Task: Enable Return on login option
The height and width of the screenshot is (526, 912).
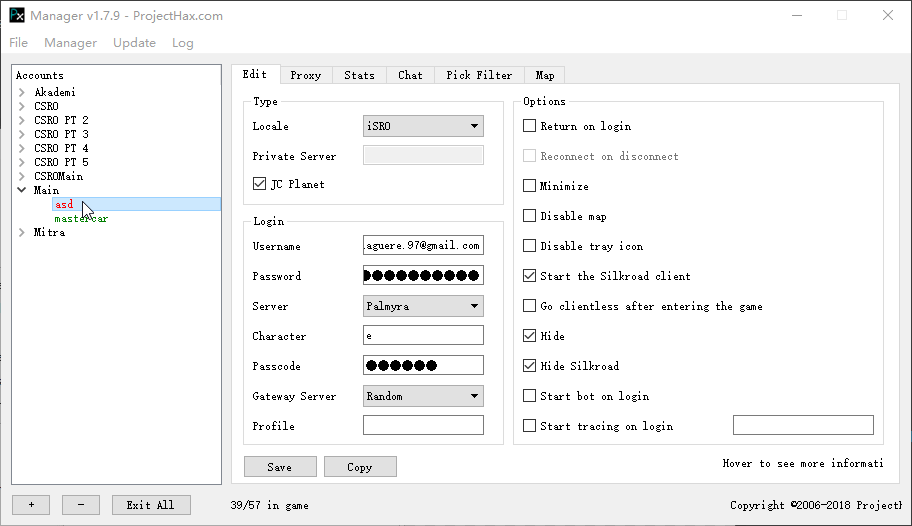Action: click(x=530, y=127)
